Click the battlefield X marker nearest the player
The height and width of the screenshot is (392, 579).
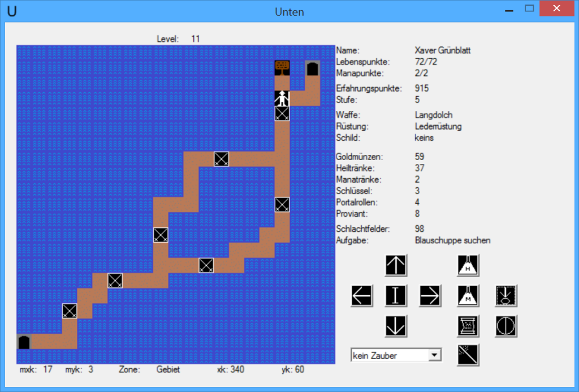pos(281,113)
